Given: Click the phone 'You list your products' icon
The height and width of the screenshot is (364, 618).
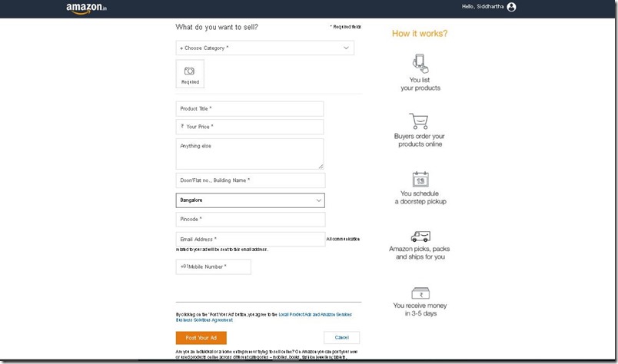Looking at the screenshot, I should pos(420,63).
